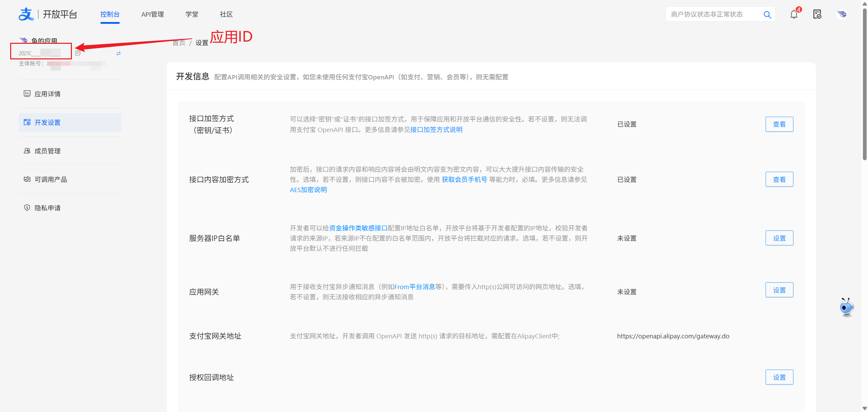Click into the top search input field

[x=712, y=14]
